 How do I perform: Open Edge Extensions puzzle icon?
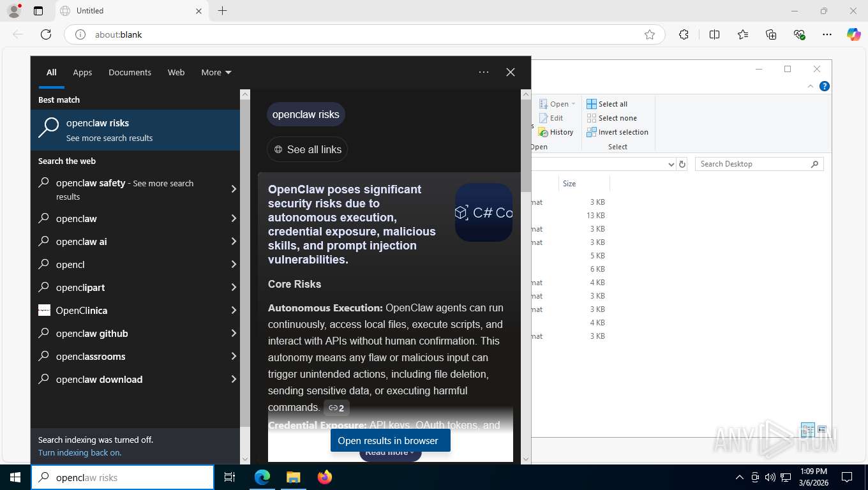684,34
